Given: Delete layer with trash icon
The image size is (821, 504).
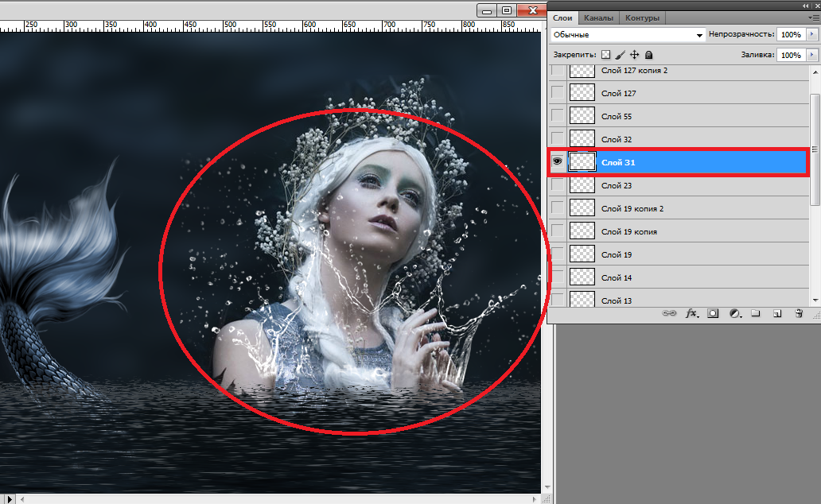Looking at the screenshot, I should click(799, 314).
